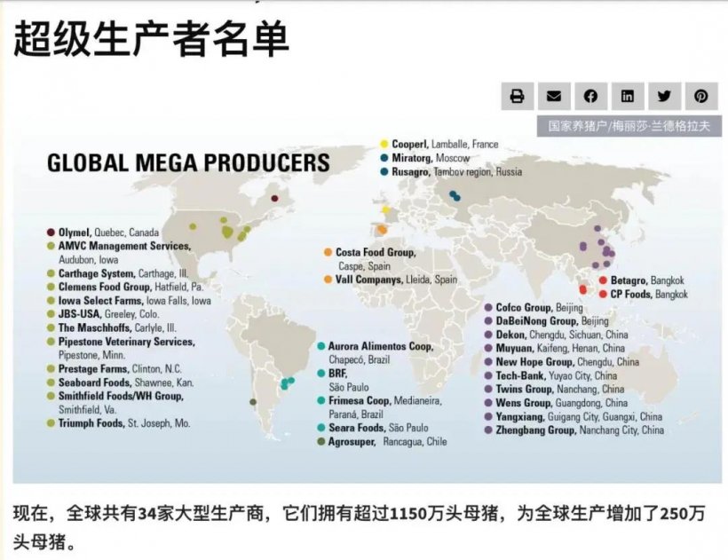Click Wens Group, Guangdong entry
Image resolution: width=728 pixels, height=560 pixels.
[x=557, y=403]
